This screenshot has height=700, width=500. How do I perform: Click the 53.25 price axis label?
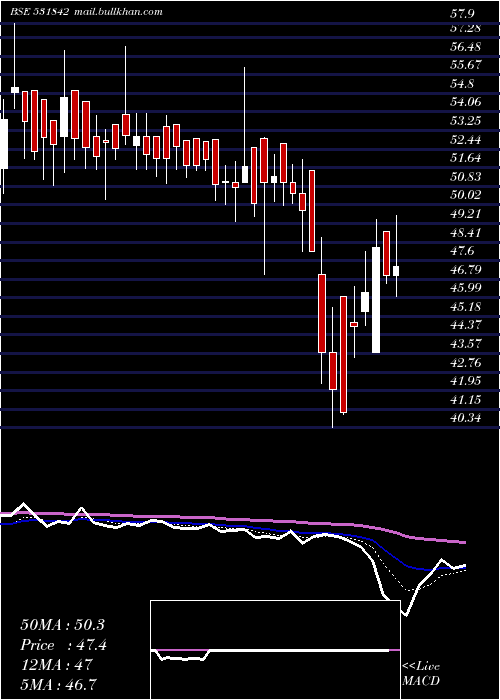click(466, 121)
